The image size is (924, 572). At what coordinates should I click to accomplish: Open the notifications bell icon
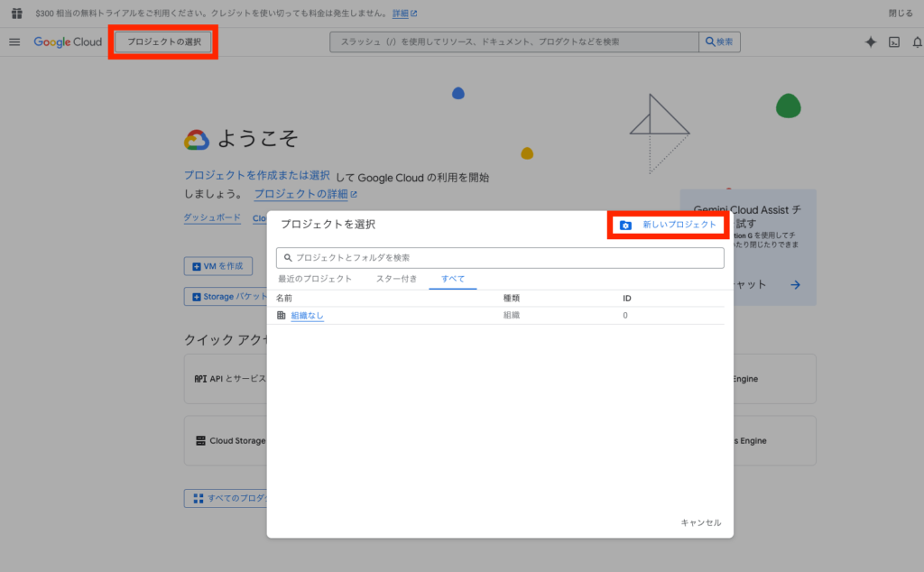click(x=917, y=42)
